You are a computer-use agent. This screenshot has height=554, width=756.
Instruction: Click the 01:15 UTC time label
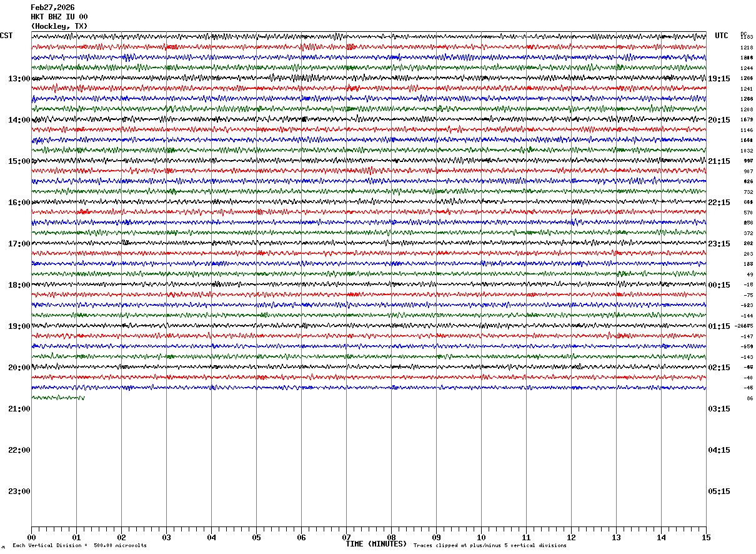coord(719,326)
